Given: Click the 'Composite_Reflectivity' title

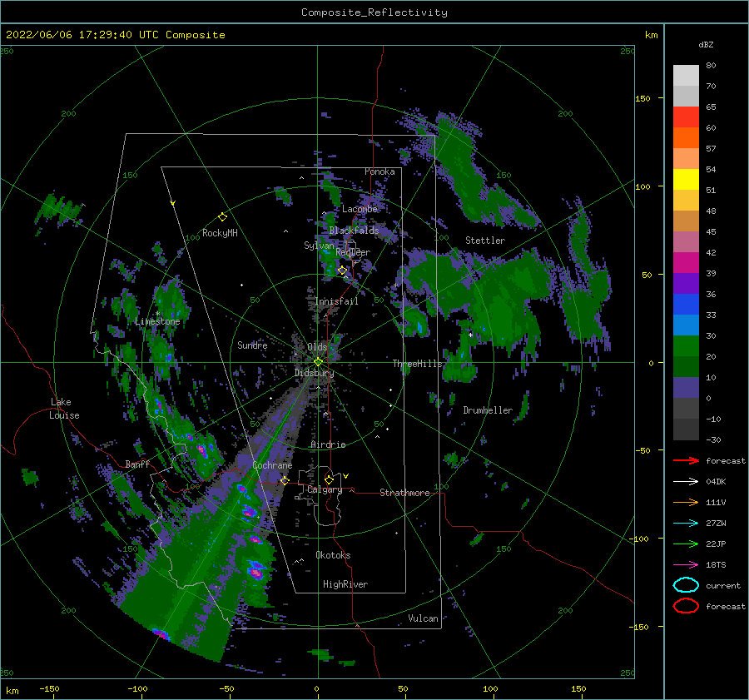Looking at the screenshot, I should pos(374,12).
